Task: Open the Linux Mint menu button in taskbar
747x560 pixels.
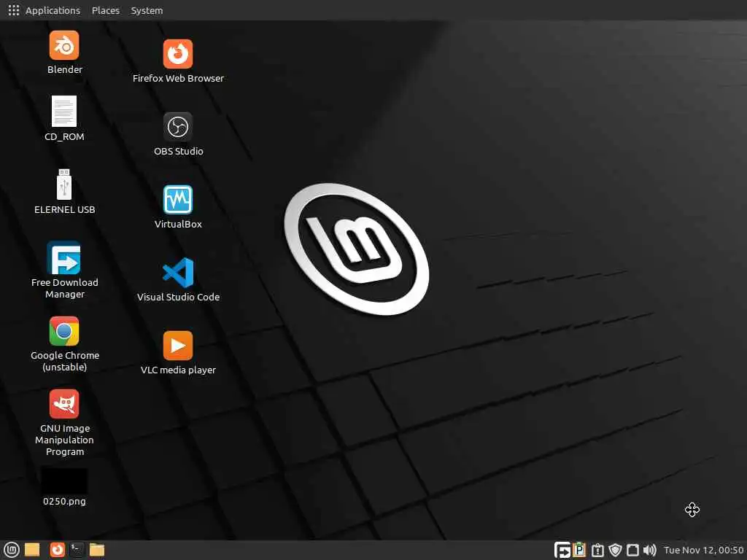Action: [x=12, y=550]
